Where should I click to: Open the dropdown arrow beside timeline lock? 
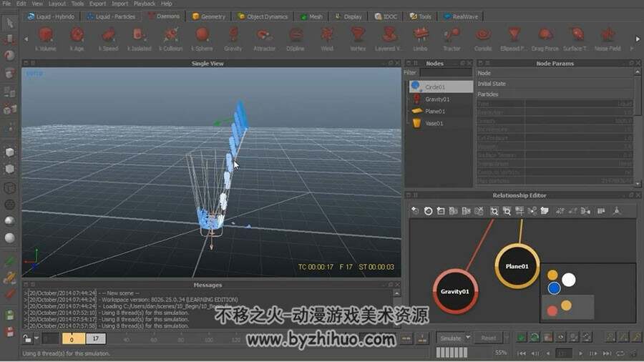click(x=36, y=338)
